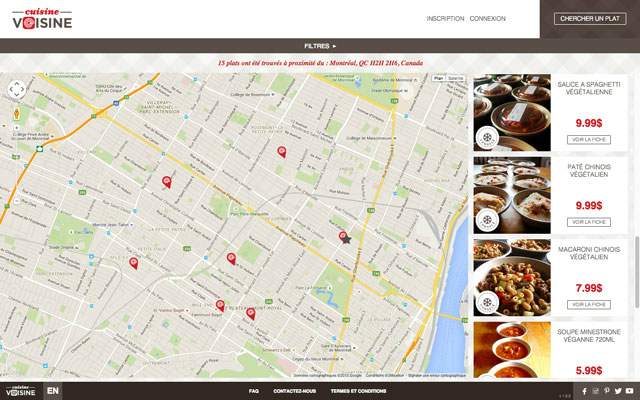Open the TERMES ET CONDITIONS footer link
The width and height of the screenshot is (640, 400).
coord(358,391)
